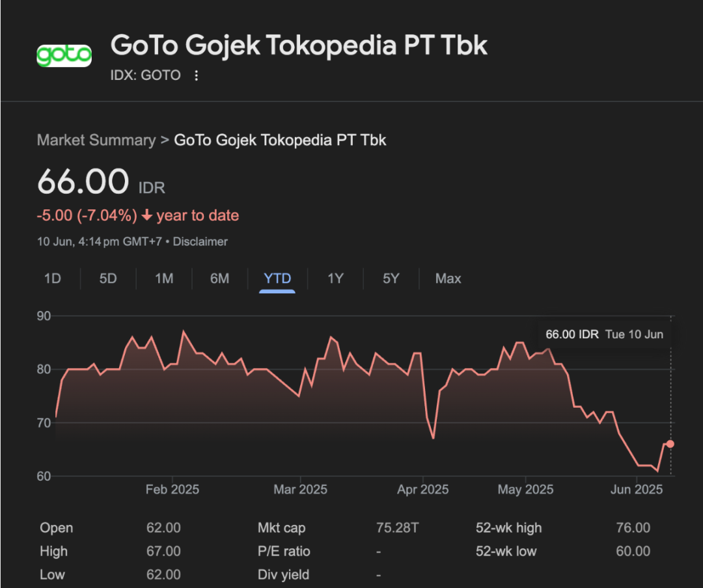Screen dimensions: 703x588
Task: Click the endpoint dot on the chart
Action: pyautogui.click(x=670, y=444)
